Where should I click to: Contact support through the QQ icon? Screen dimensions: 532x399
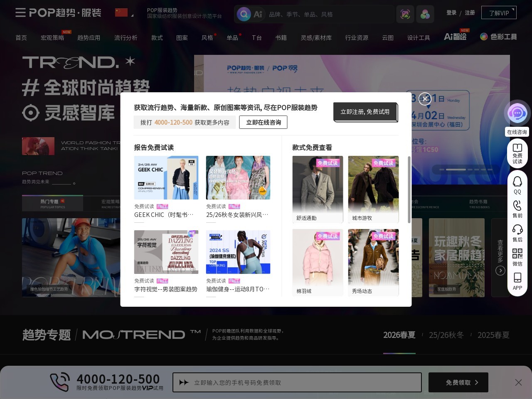(517, 182)
